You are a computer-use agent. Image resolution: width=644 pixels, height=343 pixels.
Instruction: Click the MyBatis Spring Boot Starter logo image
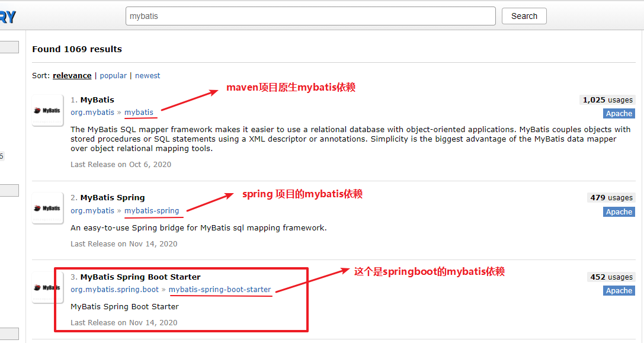47,287
